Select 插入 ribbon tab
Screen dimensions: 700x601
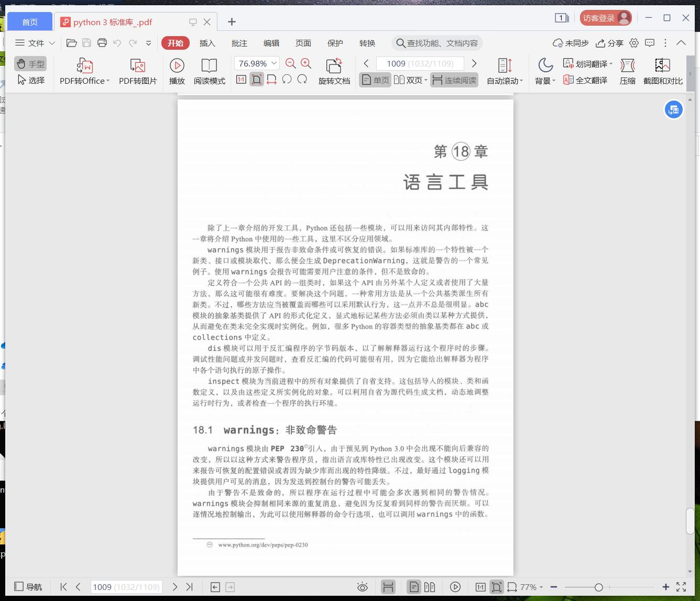tap(207, 43)
